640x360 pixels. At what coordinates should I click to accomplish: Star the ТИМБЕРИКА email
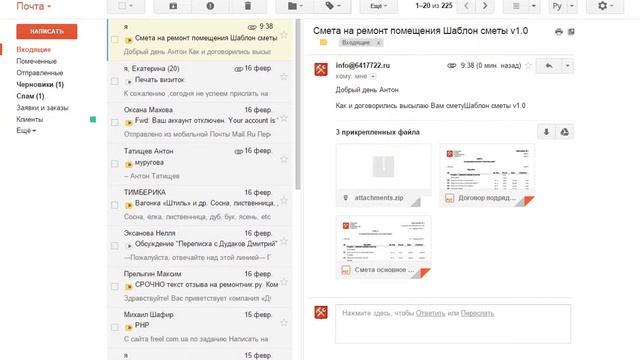point(284,200)
